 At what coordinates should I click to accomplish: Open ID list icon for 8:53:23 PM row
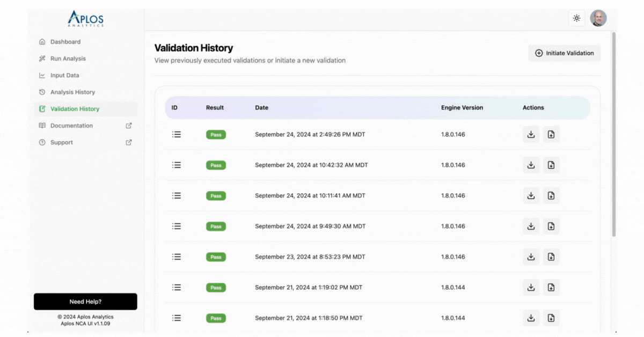[177, 257]
